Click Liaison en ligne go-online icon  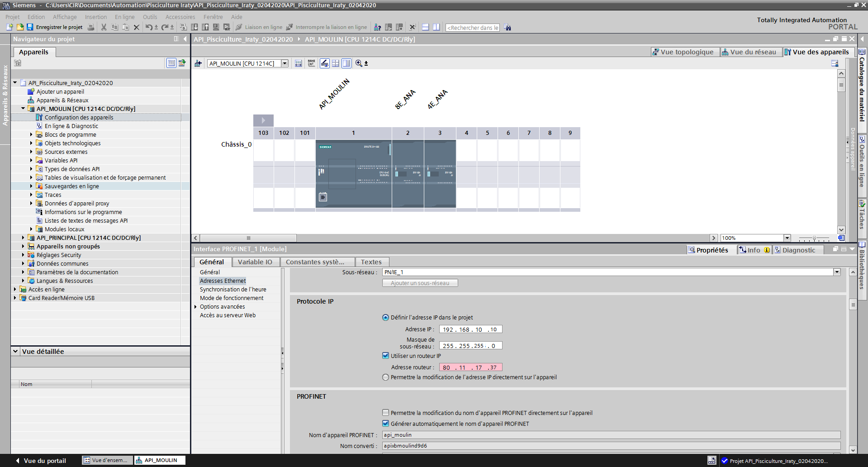point(239,27)
